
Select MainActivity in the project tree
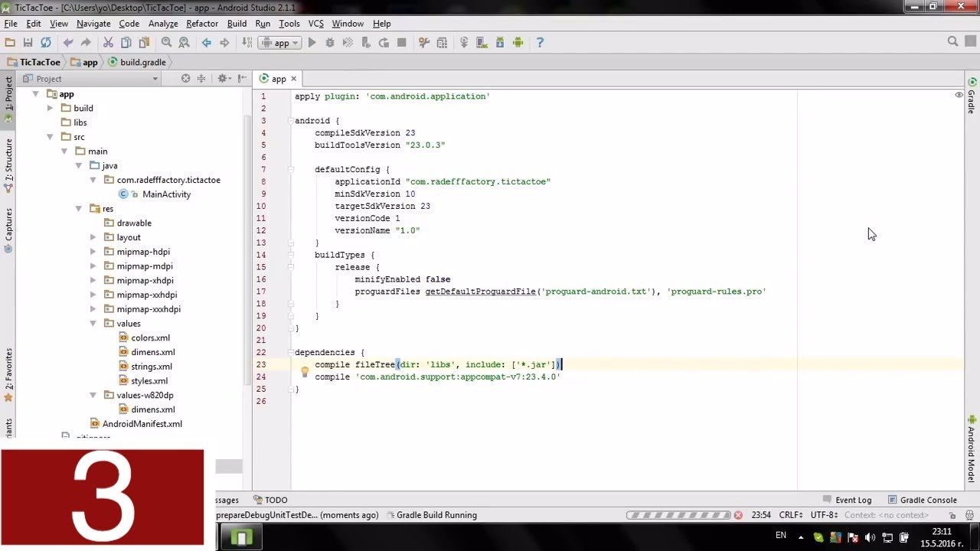point(166,194)
